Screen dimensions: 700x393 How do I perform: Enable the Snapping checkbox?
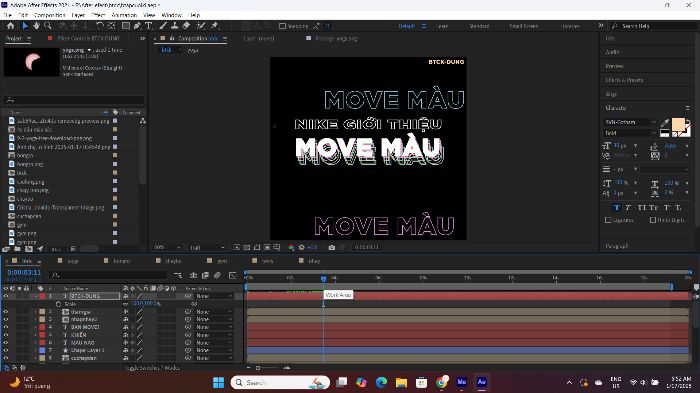coord(283,26)
